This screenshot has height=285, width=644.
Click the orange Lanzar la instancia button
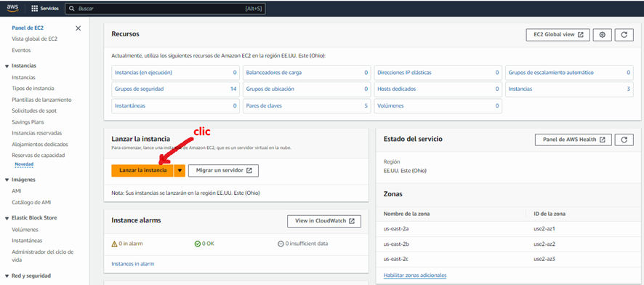tap(142, 170)
